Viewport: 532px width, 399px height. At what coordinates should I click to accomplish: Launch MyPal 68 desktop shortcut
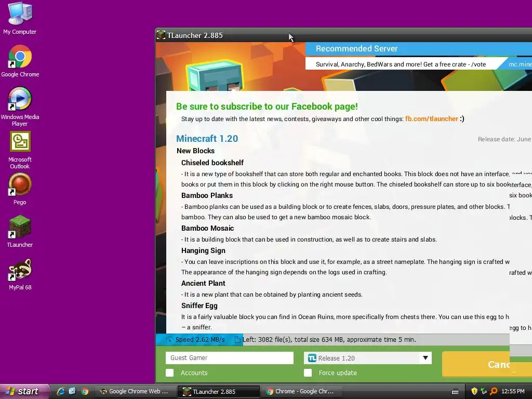click(x=20, y=274)
